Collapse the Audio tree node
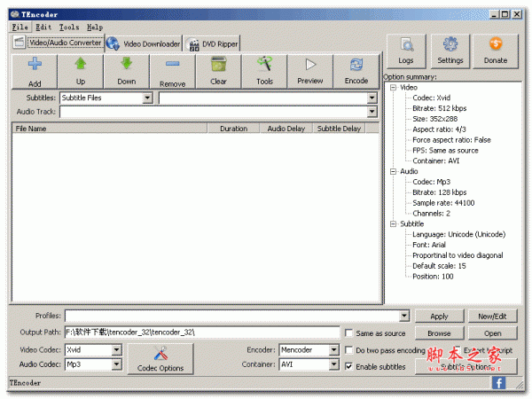532x399 pixels. click(393, 171)
